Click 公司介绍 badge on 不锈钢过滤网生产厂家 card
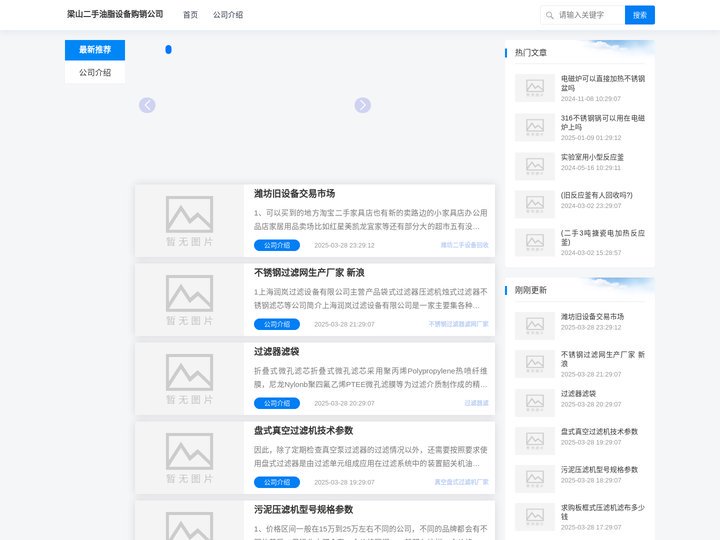 (277, 324)
